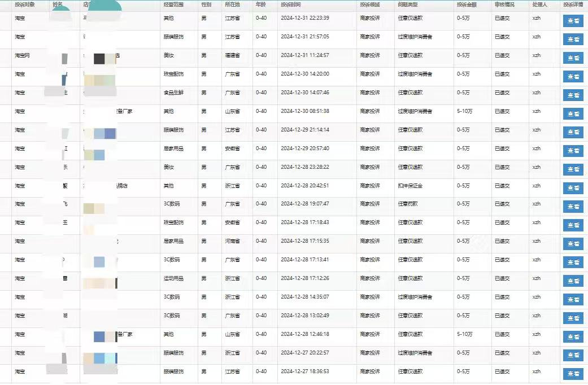Click timestamp 2024-12-31 21:57:05
Image resolution: width=588 pixels, height=385 pixels.
305,37
